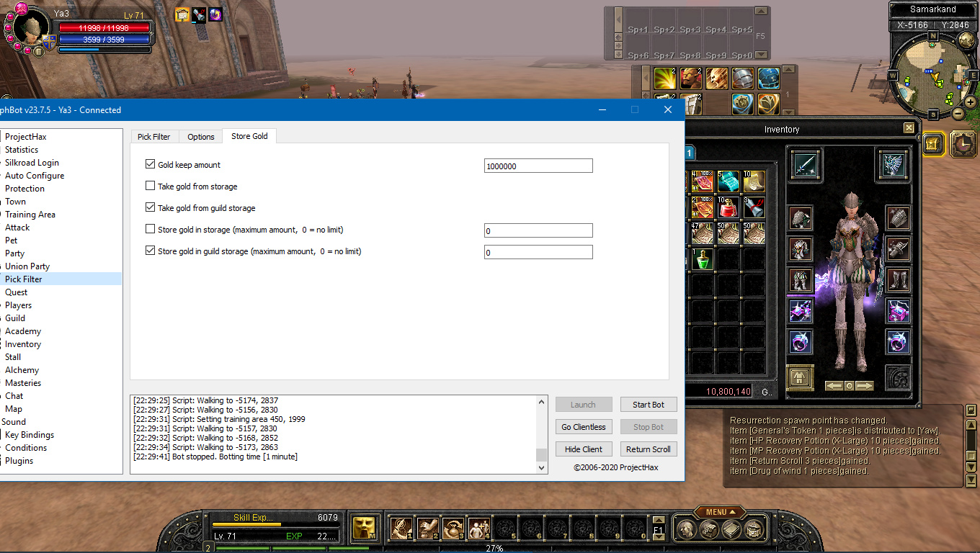
Task: Click the Gold keep amount input field
Action: 538,166
